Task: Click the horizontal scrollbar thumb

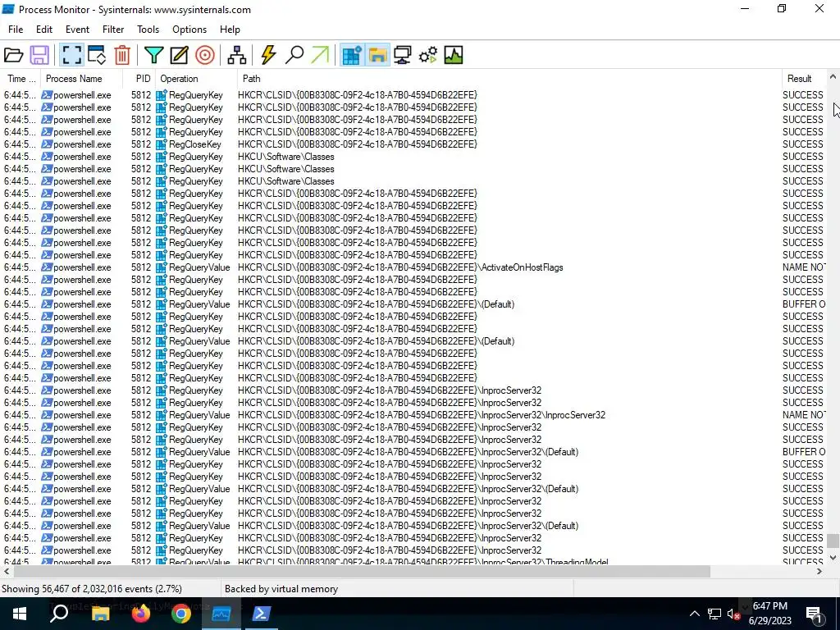Action: [x=362, y=572]
